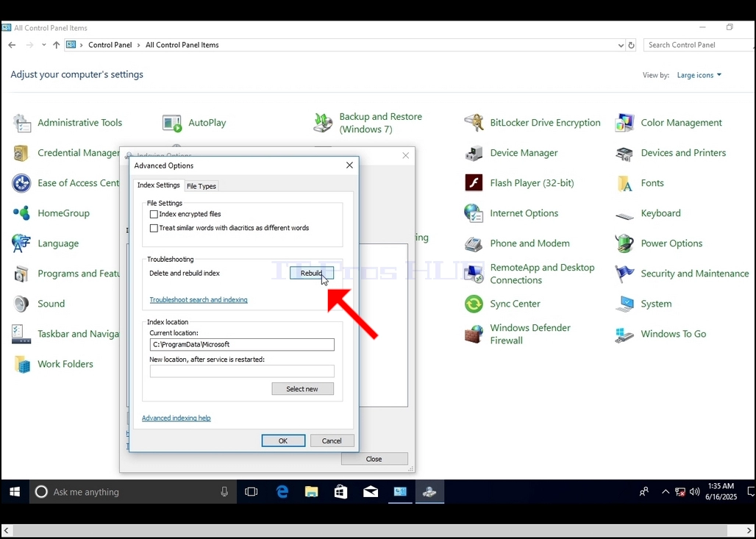Go up one folder level

pyautogui.click(x=57, y=45)
